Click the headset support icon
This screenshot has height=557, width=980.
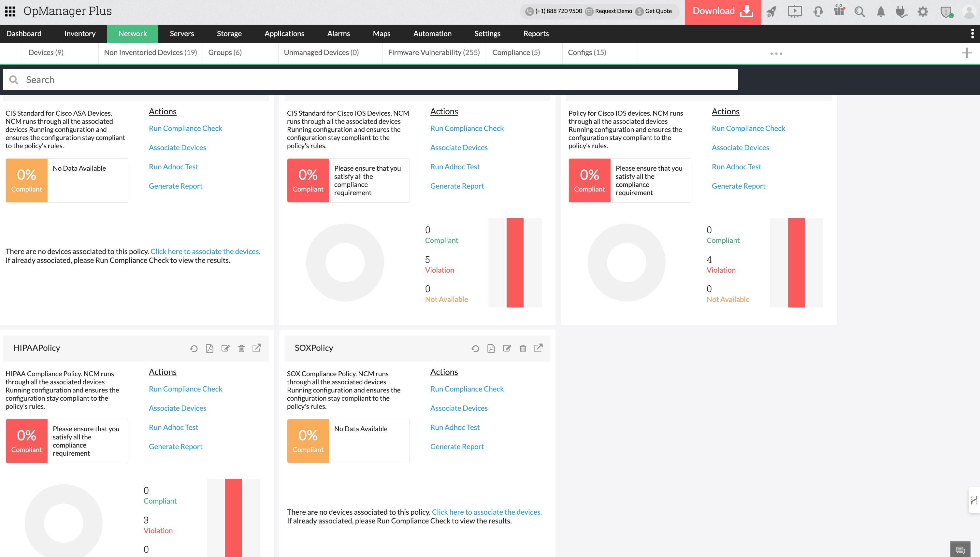tap(818, 12)
